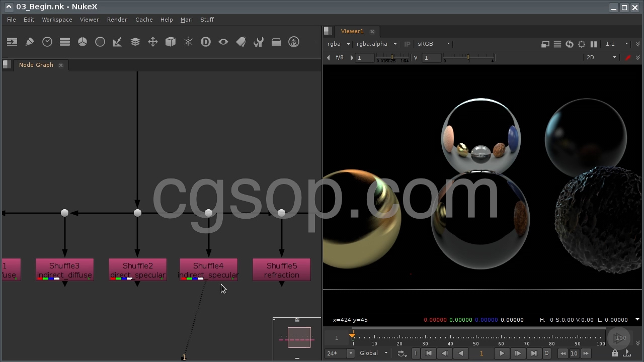The image size is (644, 362).
Task: Toggle the IP input process button
Action: pos(407,44)
